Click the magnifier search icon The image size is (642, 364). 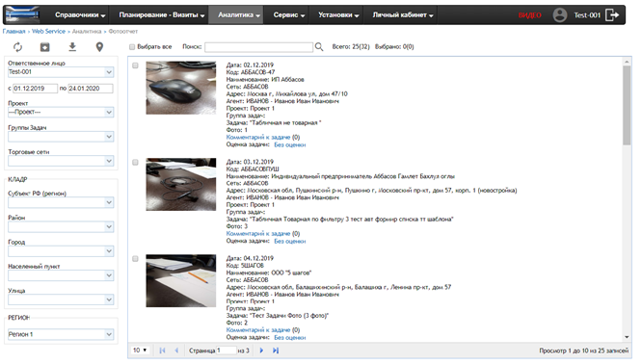pyautogui.click(x=319, y=47)
